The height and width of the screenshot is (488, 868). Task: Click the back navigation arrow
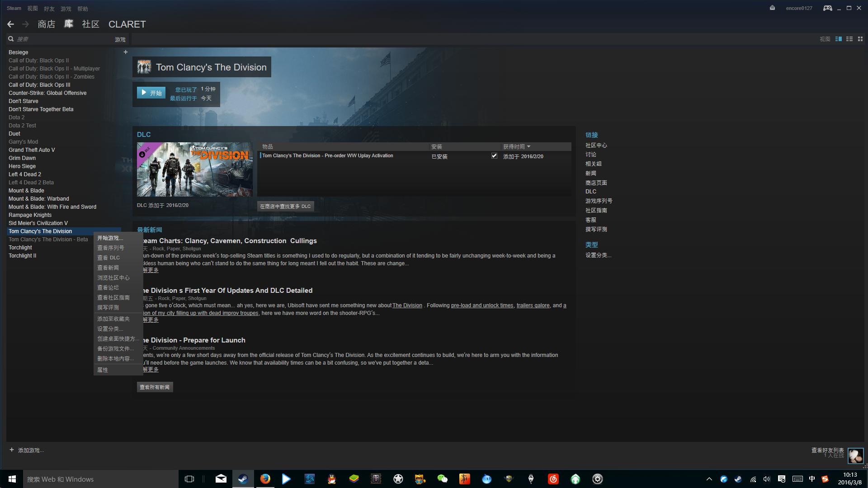11,24
